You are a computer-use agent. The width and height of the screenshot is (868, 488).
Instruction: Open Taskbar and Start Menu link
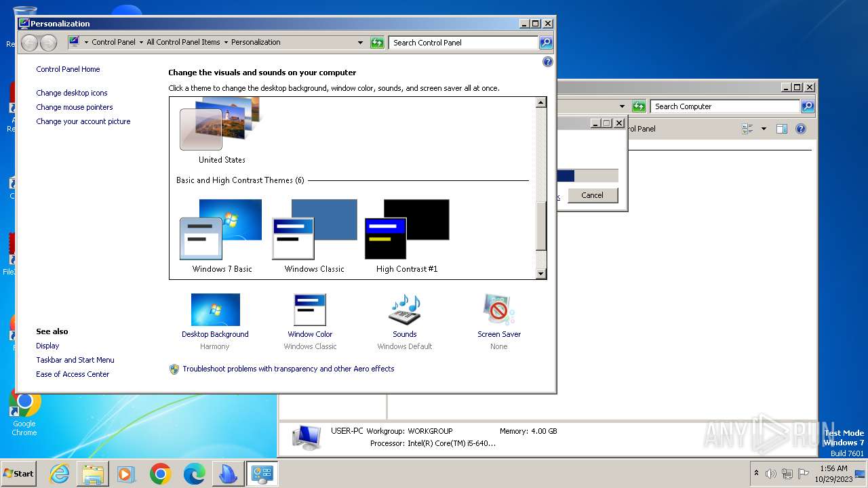tap(75, 360)
